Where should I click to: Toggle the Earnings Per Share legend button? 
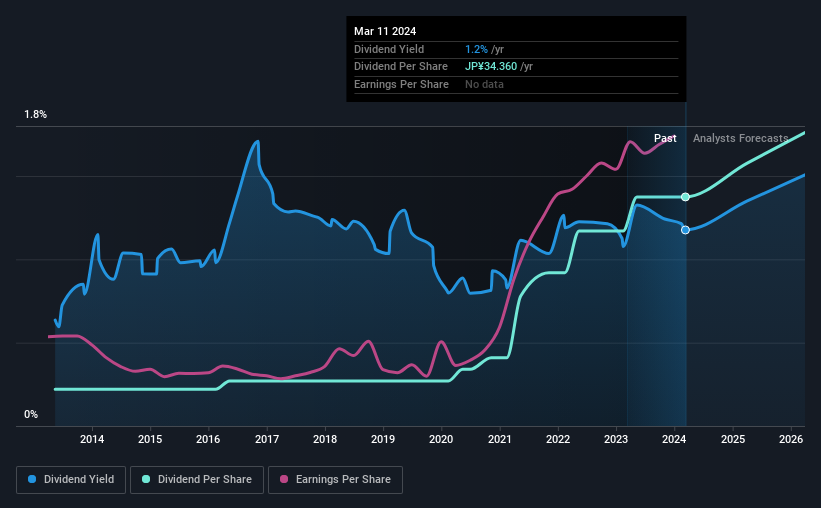[335, 480]
